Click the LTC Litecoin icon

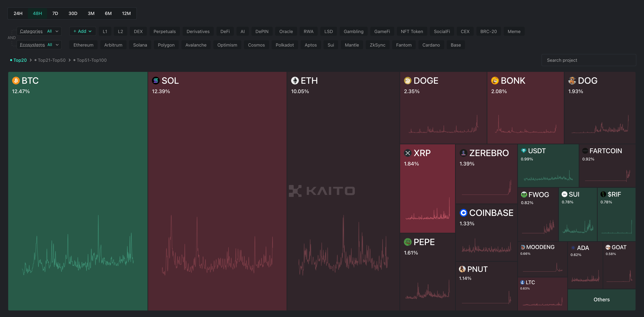(522, 282)
